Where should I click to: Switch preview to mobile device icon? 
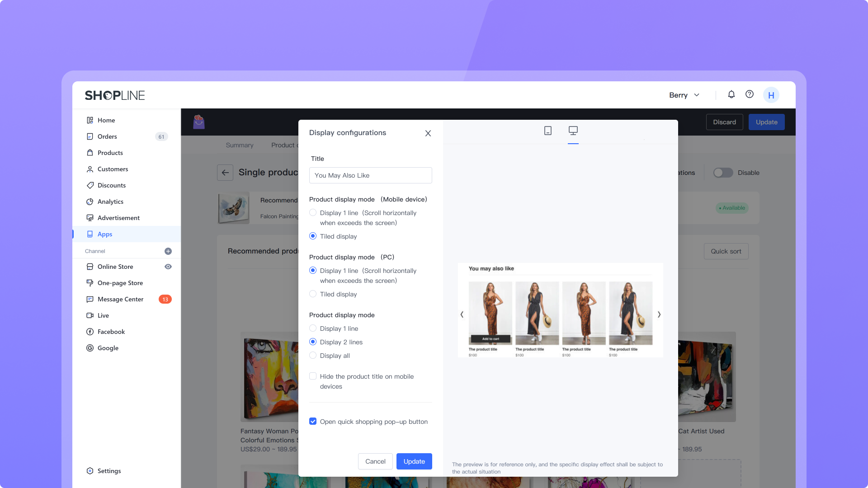[548, 131]
